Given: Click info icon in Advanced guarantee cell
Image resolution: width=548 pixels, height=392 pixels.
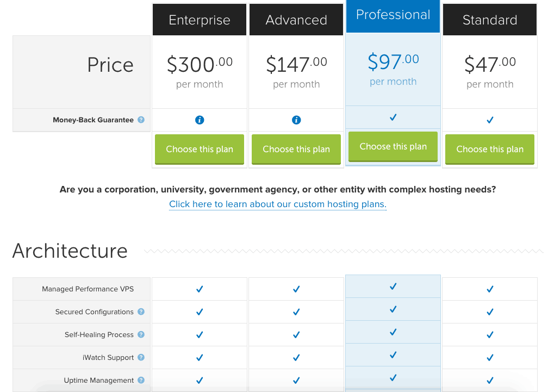Looking at the screenshot, I should [296, 120].
